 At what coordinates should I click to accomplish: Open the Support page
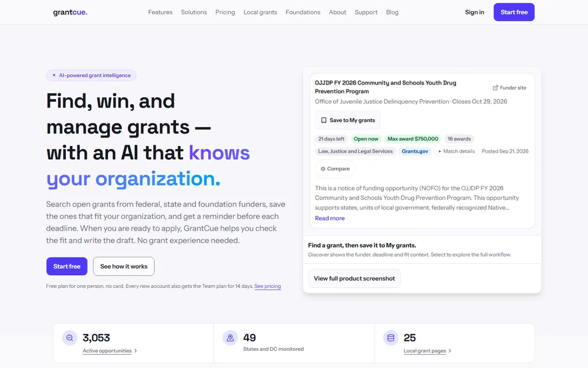click(366, 12)
